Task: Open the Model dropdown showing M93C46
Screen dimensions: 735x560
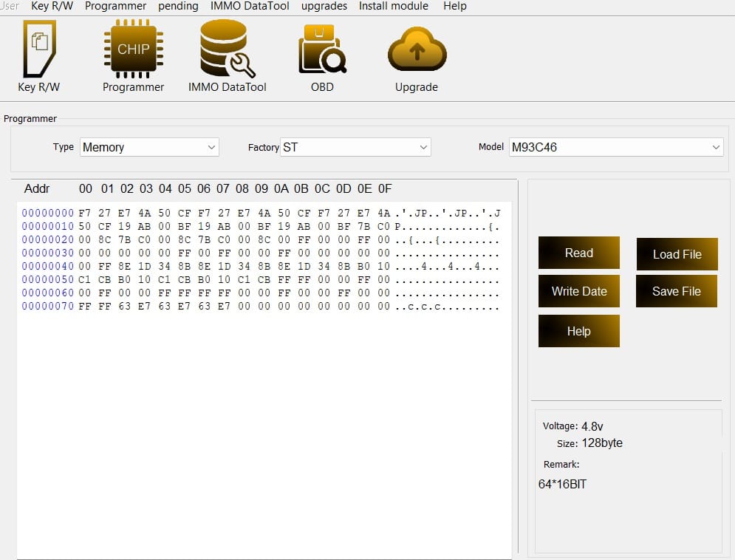Action: pos(615,147)
